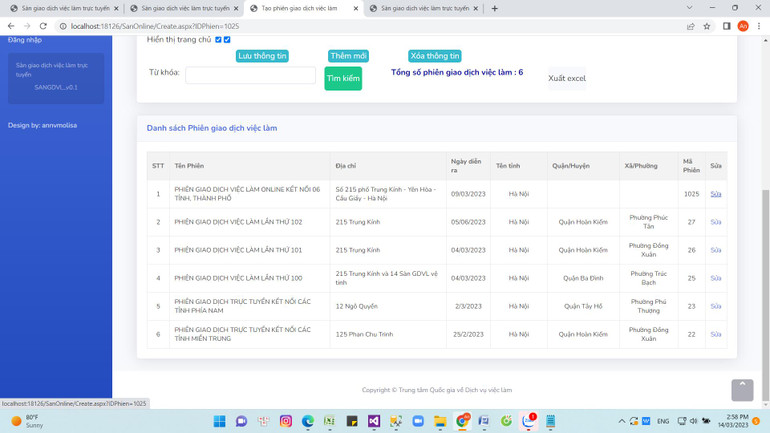Viewport: 770px width, 433px height.
Task: Open a new browser tab with plus icon
Action: point(494,8)
